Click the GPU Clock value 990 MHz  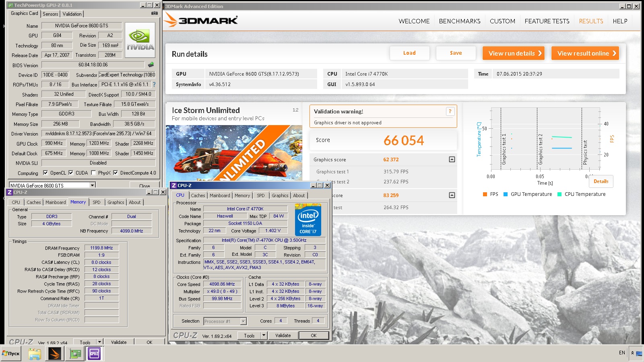click(x=54, y=143)
